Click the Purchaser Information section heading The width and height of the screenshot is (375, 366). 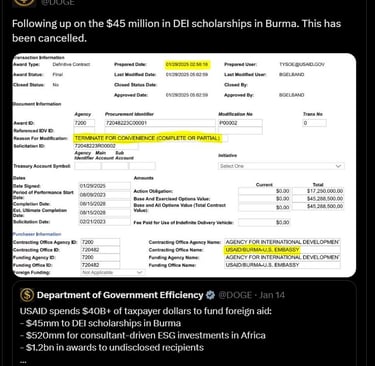coord(37,234)
